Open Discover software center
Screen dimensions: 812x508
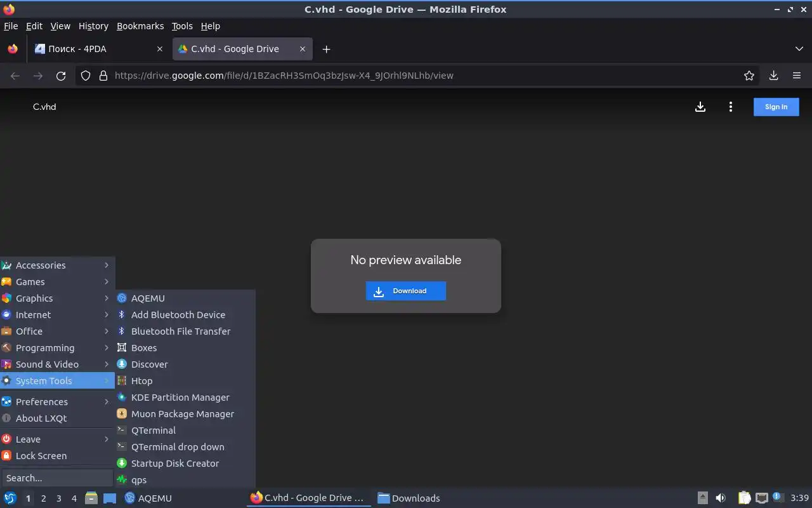(185, 364)
